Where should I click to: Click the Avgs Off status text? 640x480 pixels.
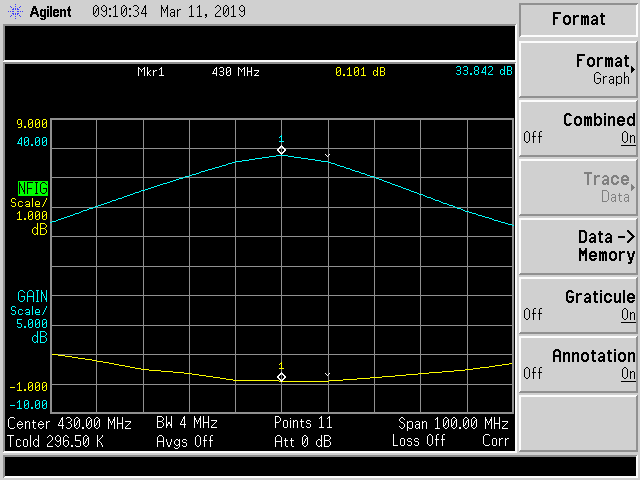[x=184, y=442]
